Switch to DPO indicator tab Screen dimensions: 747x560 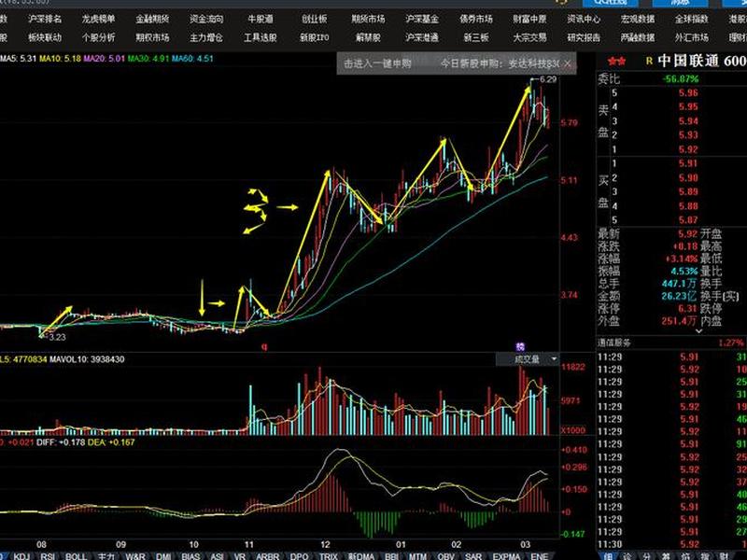point(299,555)
